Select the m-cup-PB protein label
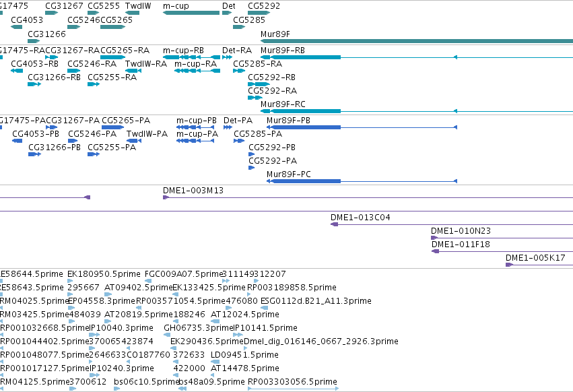 tap(197, 121)
